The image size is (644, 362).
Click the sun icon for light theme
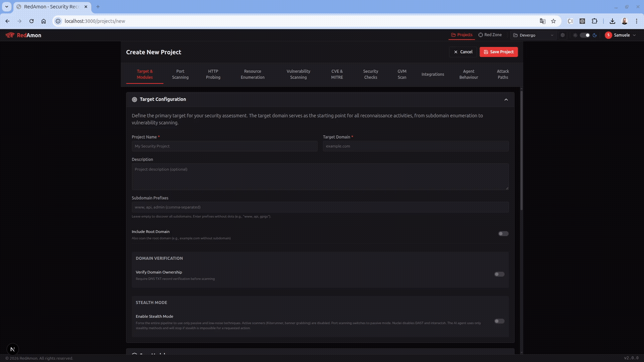click(575, 35)
